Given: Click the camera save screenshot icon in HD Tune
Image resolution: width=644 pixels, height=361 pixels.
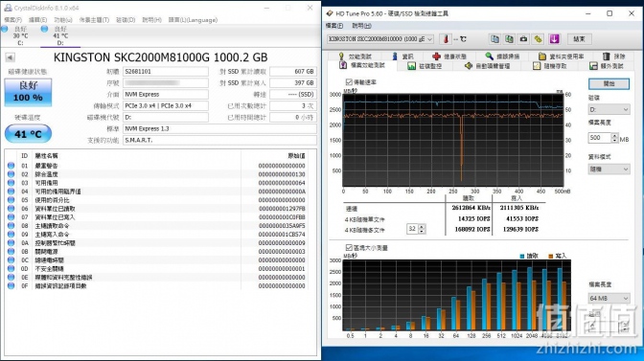Looking at the screenshot, I should click(x=523, y=39).
